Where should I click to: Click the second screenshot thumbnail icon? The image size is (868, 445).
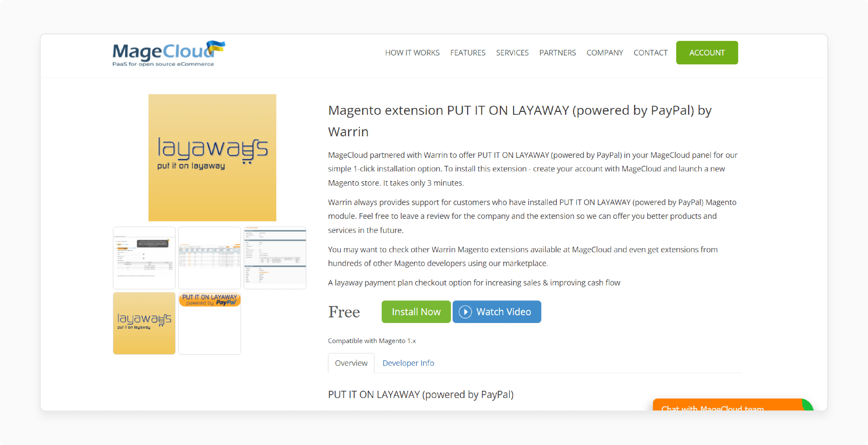209,257
